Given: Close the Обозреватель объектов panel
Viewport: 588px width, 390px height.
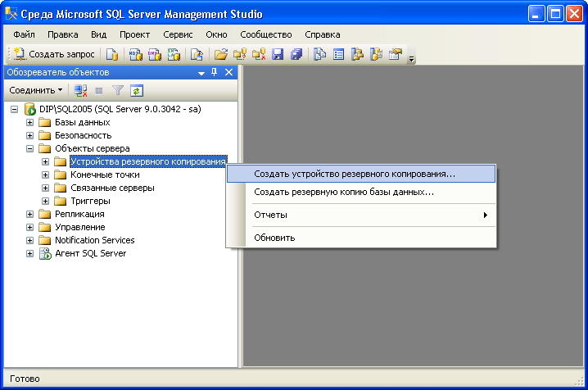Looking at the screenshot, I should pos(228,72).
